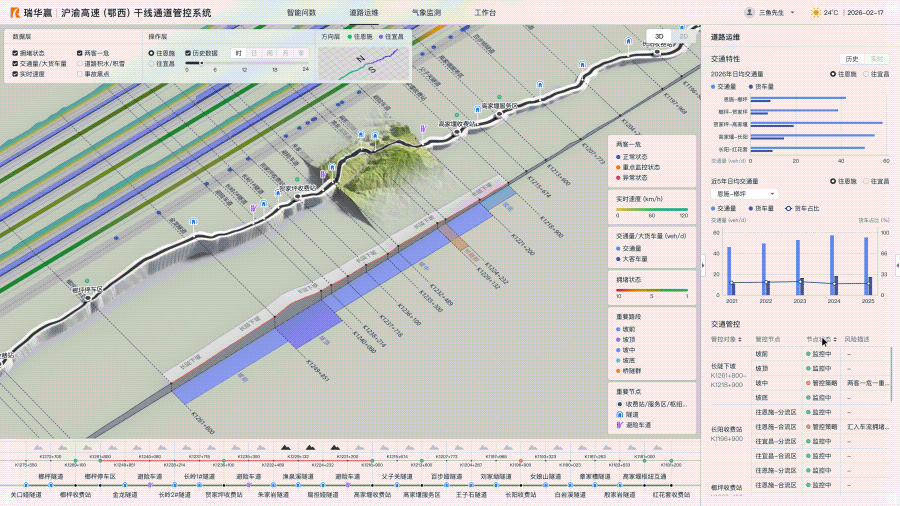Click the right screen edge expand arrow

897,265
